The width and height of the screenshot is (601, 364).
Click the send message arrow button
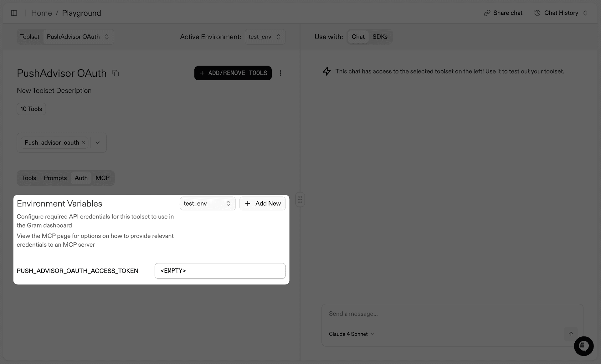(x=571, y=334)
